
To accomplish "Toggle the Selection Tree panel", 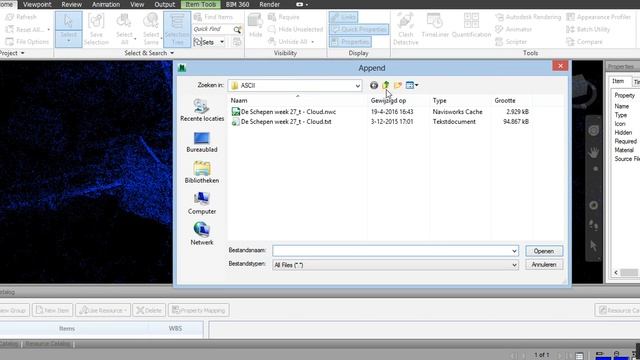I will click(177, 29).
